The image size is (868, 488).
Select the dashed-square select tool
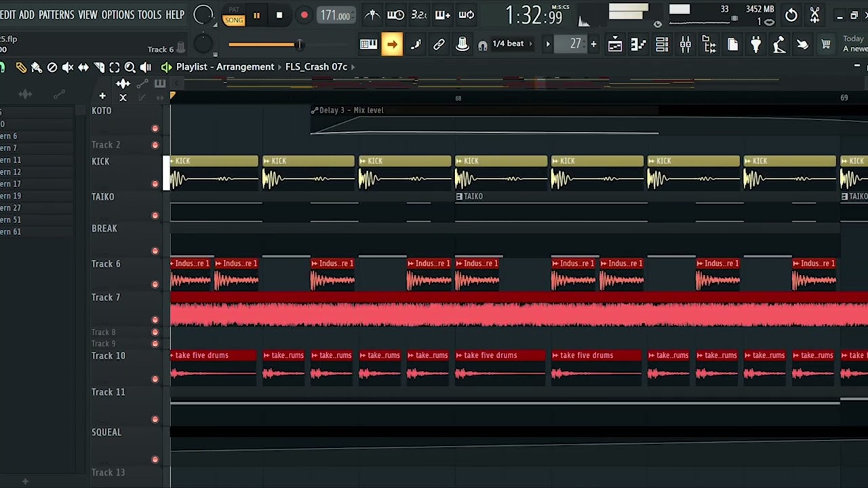114,67
